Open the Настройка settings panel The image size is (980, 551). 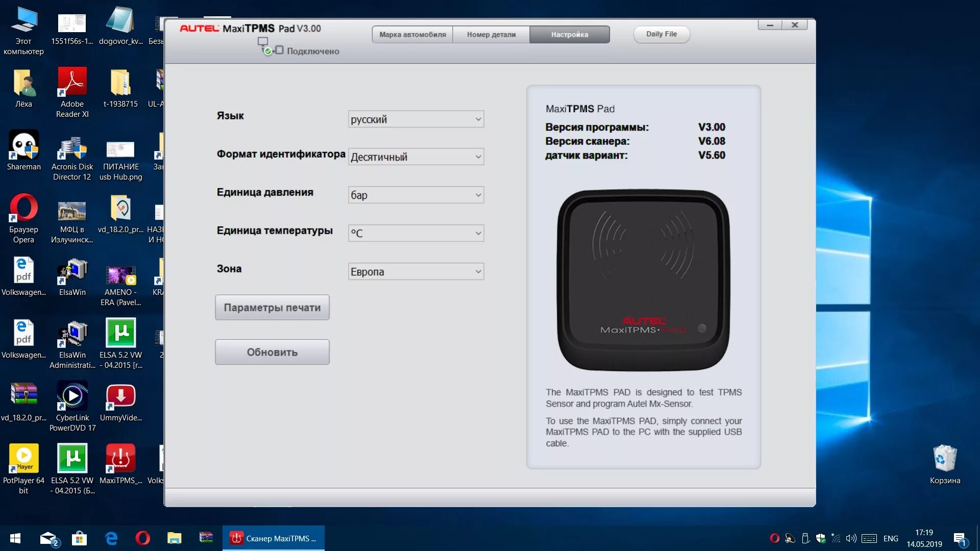tap(569, 34)
